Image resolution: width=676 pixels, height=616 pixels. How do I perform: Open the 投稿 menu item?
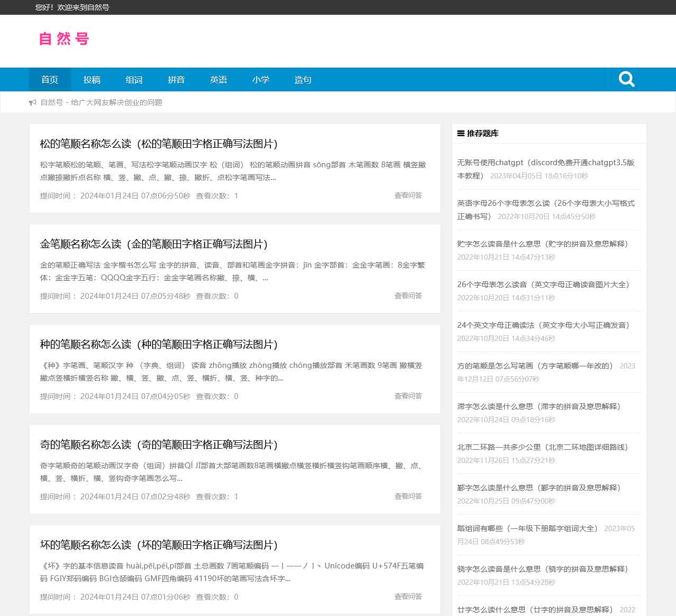pos(92,80)
